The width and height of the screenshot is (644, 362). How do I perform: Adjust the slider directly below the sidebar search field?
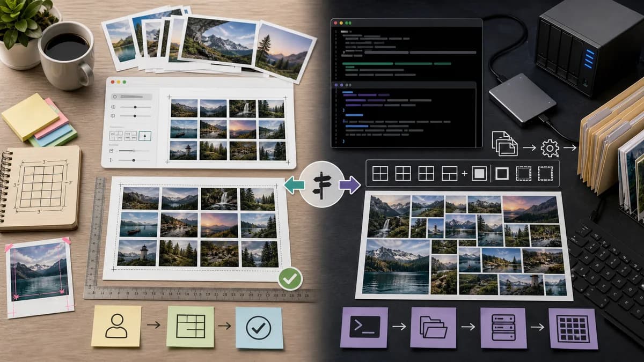coord(135,107)
